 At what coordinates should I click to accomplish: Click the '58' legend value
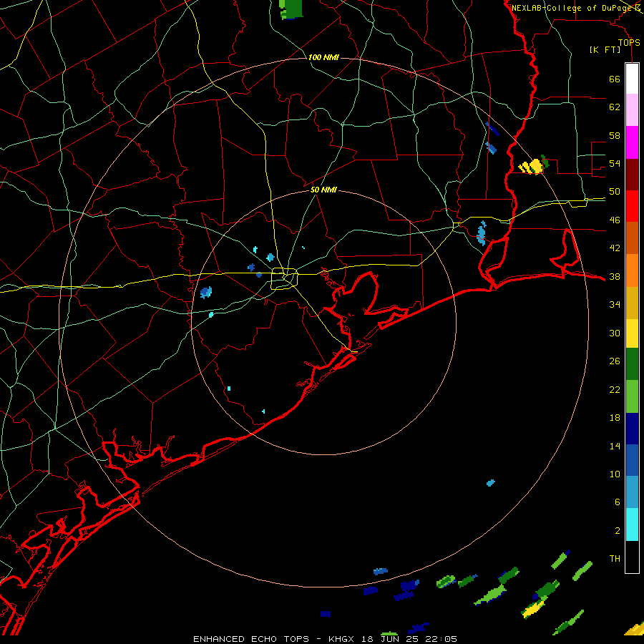(x=615, y=135)
